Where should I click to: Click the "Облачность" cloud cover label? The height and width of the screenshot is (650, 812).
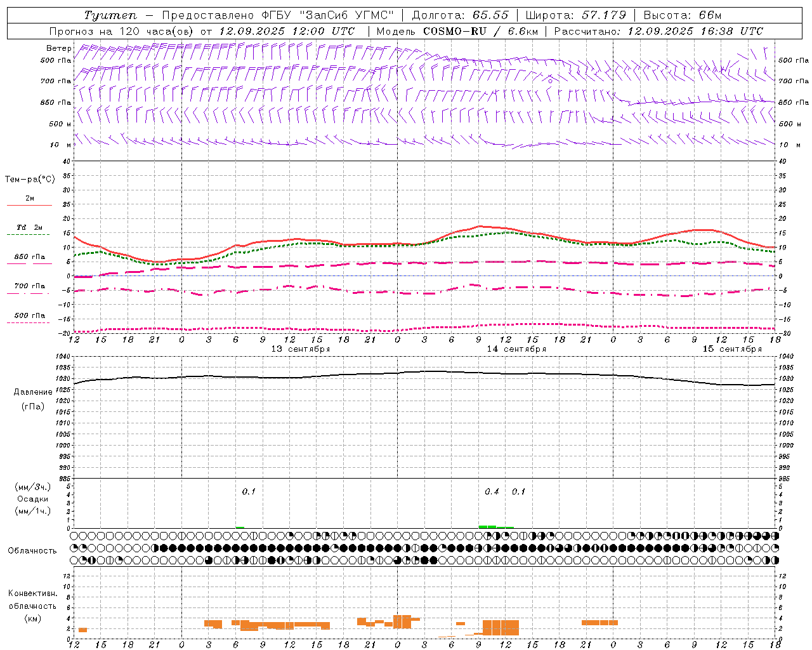(32, 551)
